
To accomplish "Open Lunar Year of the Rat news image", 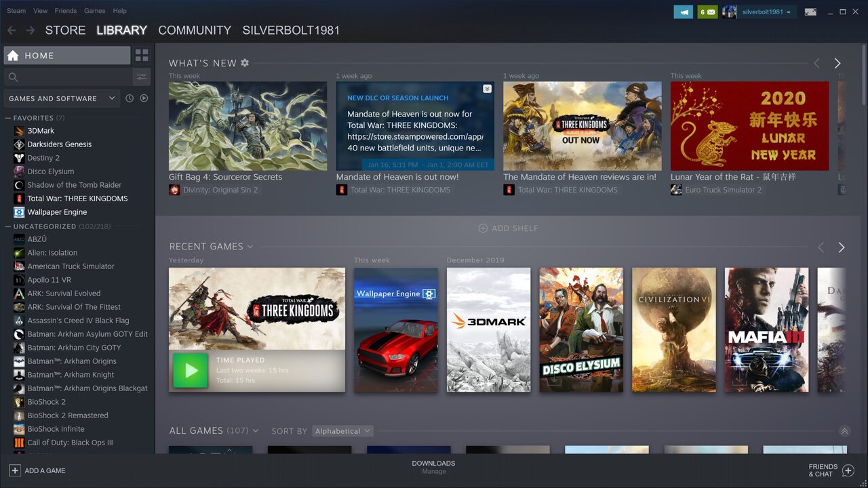I will [749, 126].
